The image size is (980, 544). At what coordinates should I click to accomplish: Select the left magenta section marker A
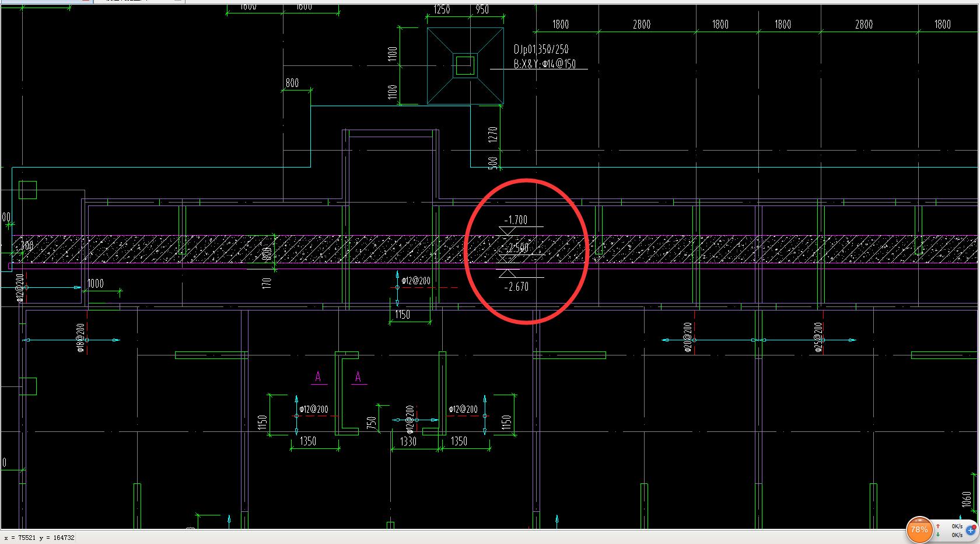tap(318, 377)
